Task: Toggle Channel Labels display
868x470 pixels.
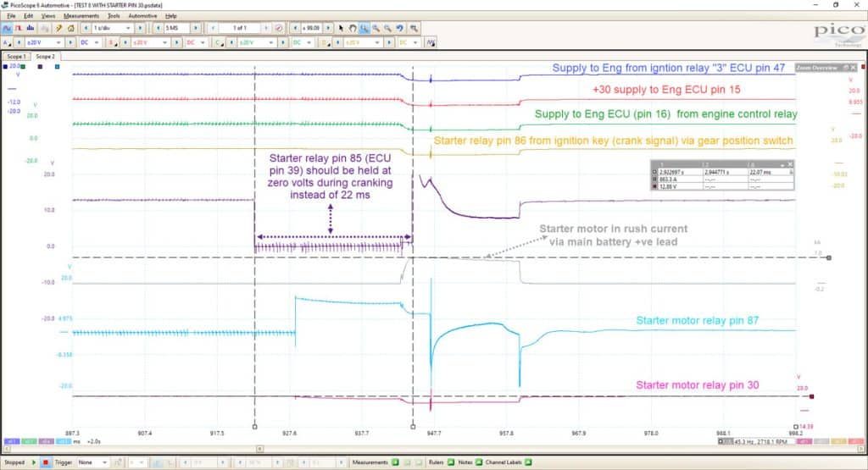Action: pyautogui.click(x=528, y=462)
